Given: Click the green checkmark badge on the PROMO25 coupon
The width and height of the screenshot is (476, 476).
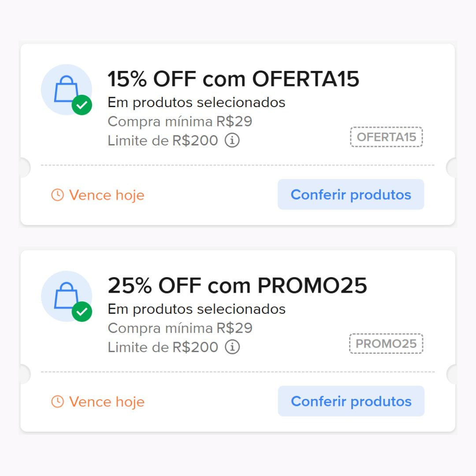Looking at the screenshot, I should click(x=82, y=312).
